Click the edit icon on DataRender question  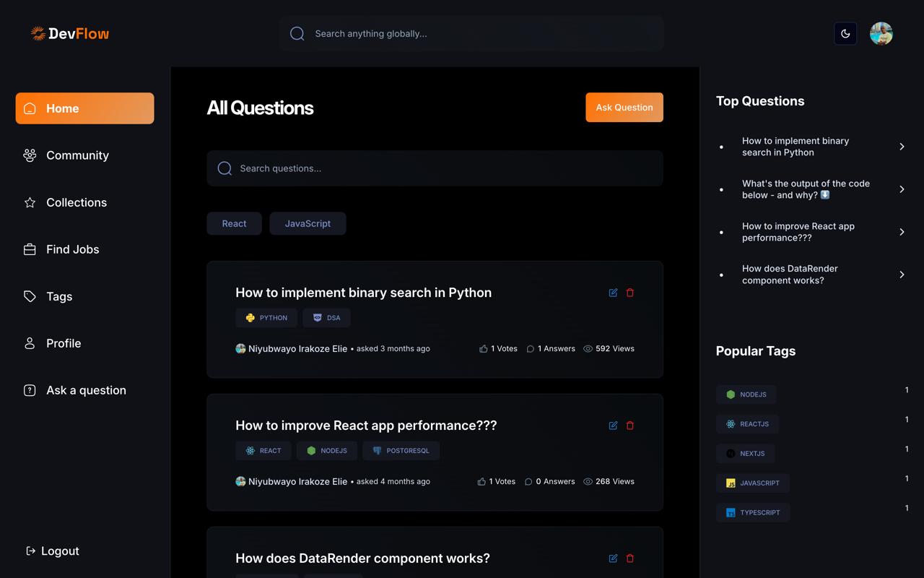click(x=613, y=558)
